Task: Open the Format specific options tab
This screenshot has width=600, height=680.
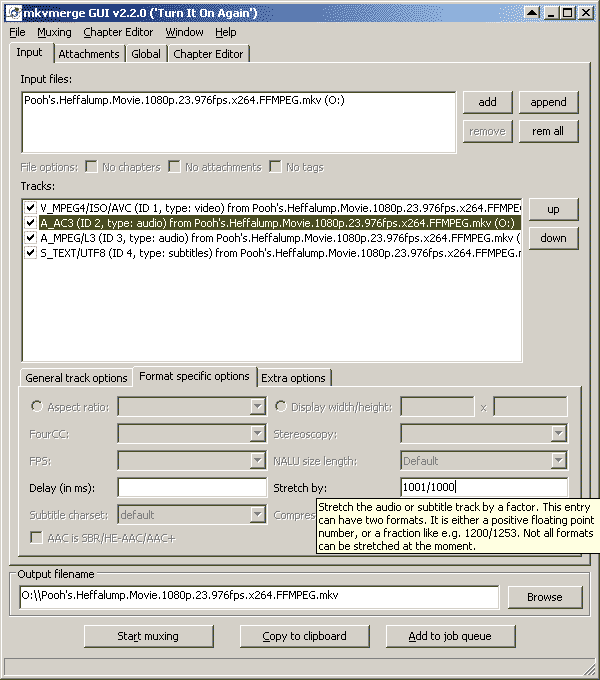Action: click(194, 376)
